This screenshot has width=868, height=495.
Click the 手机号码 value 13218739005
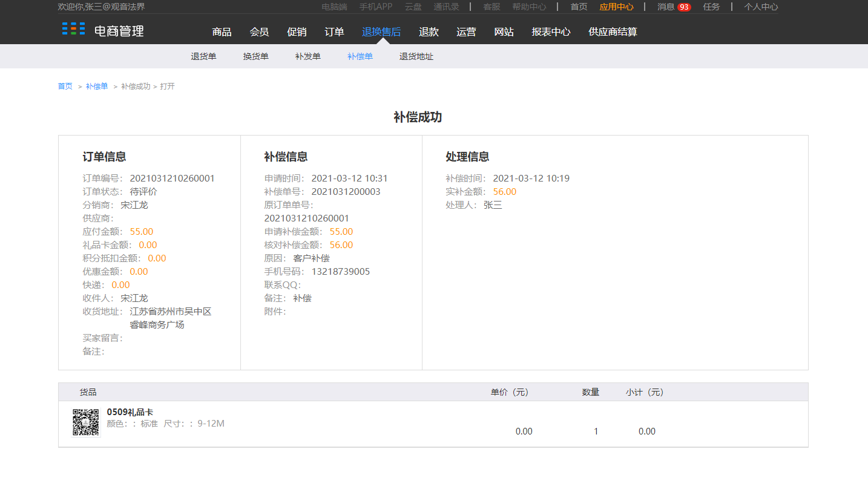click(341, 272)
